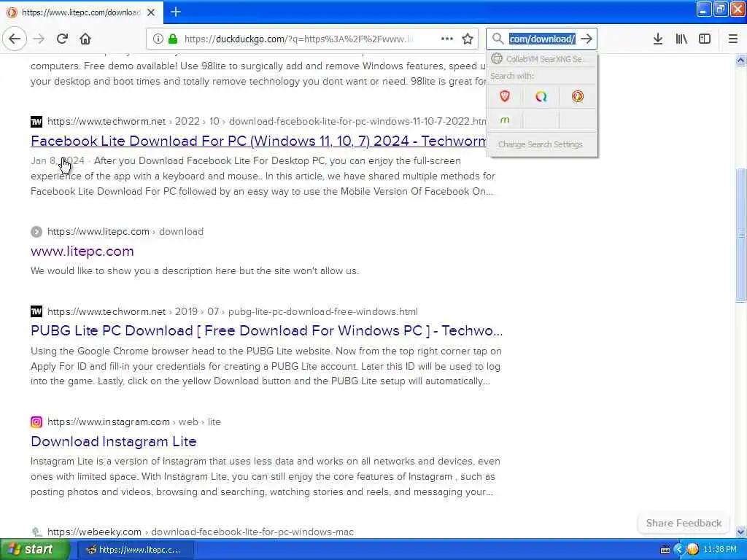The width and height of the screenshot is (747, 560).
Task: Search with the Brave engine
Action: (505, 97)
